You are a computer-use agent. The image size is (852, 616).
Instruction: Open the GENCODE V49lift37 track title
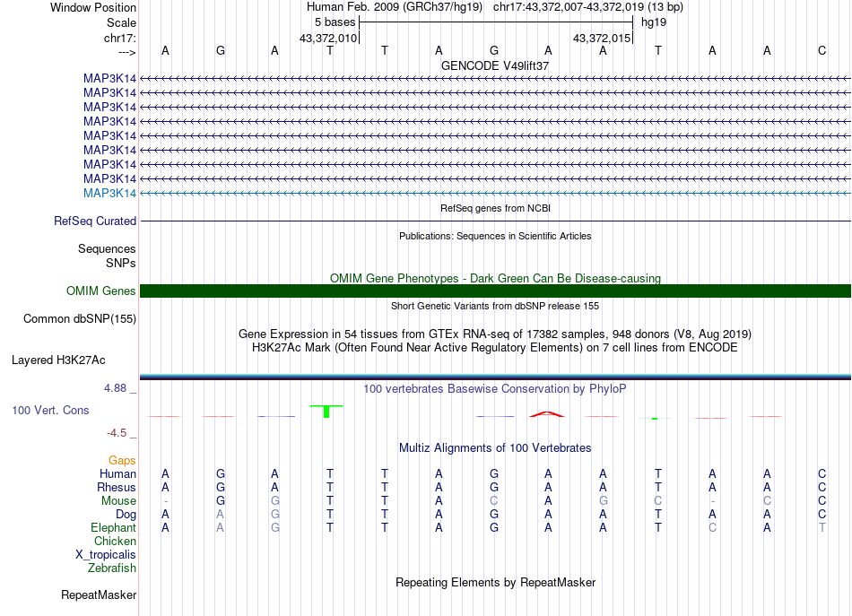(495, 65)
